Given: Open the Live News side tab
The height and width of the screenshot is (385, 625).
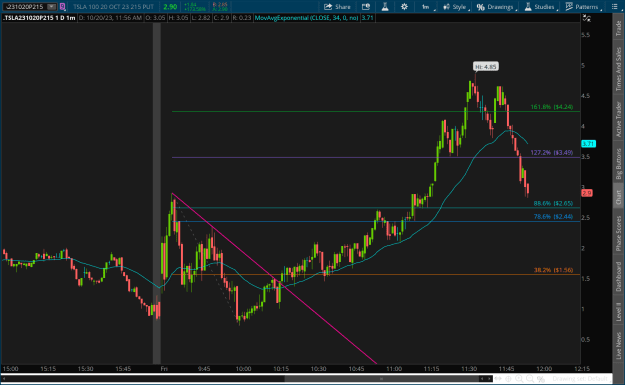Looking at the screenshot, I should point(619,346).
